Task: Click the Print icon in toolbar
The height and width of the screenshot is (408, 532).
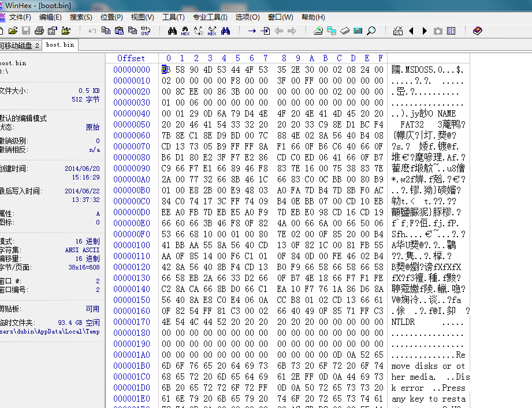Action: click(x=39, y=31)
